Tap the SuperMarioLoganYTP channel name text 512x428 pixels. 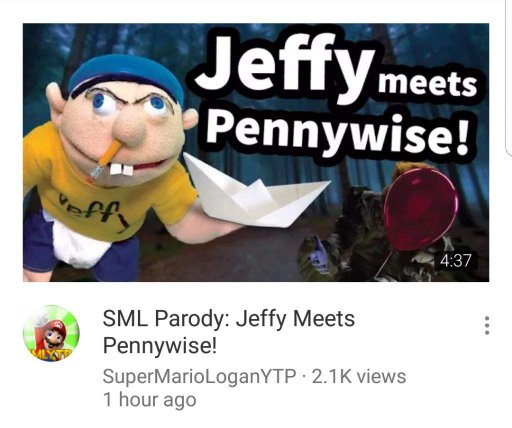click(199, 377)
